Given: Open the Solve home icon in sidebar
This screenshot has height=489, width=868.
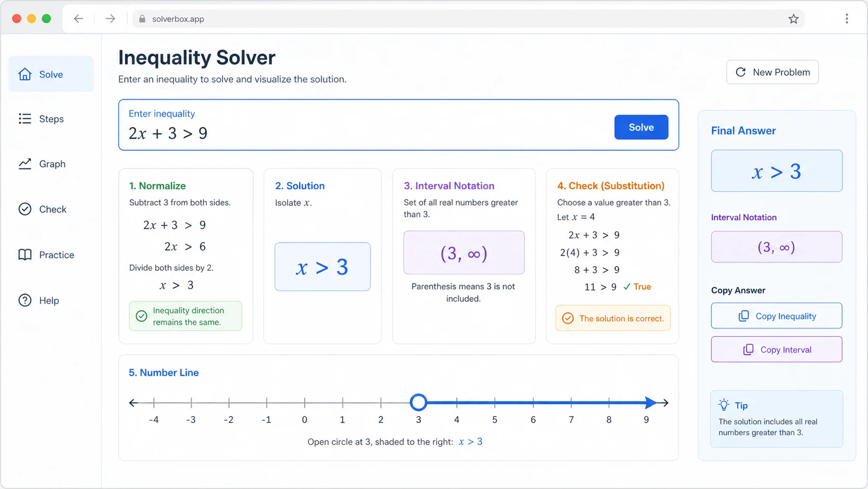Looking at the screenshot, I should (x=25, y=74).
